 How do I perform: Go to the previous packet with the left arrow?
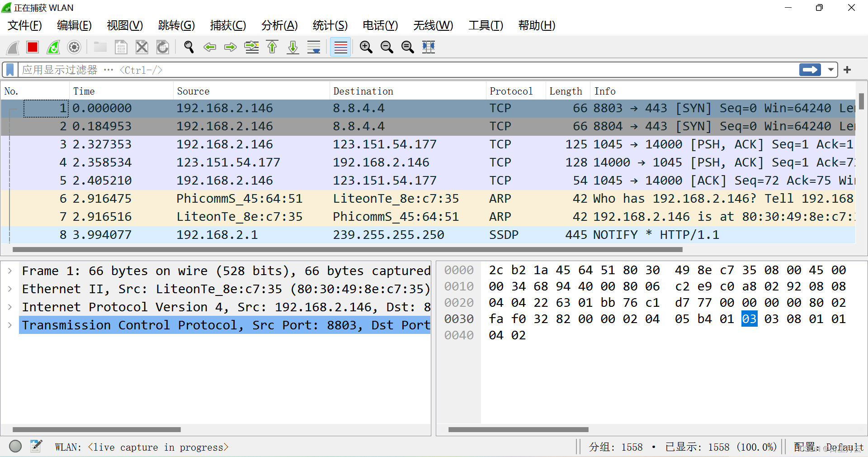tap(210, 47)
